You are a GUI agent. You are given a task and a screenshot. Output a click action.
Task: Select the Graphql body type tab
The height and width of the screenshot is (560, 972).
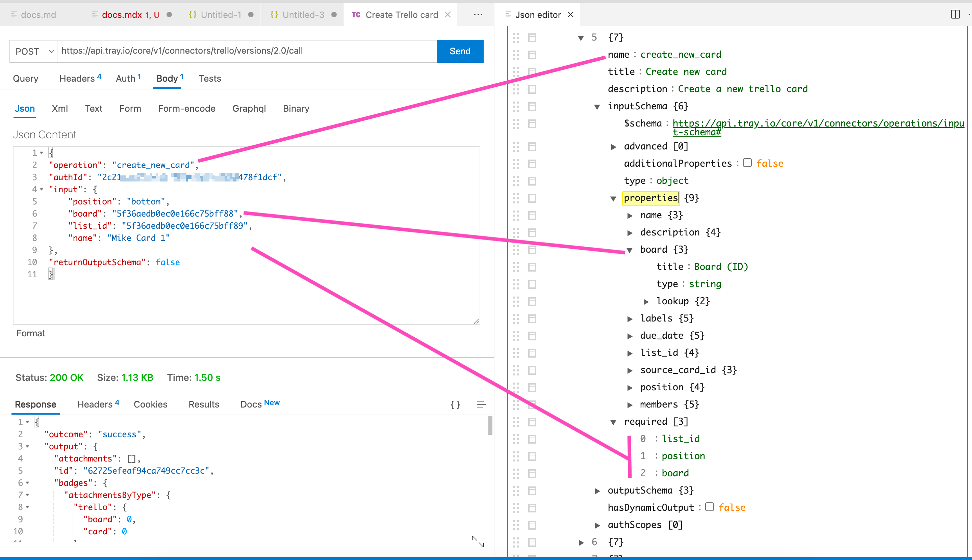pos(249,109)
